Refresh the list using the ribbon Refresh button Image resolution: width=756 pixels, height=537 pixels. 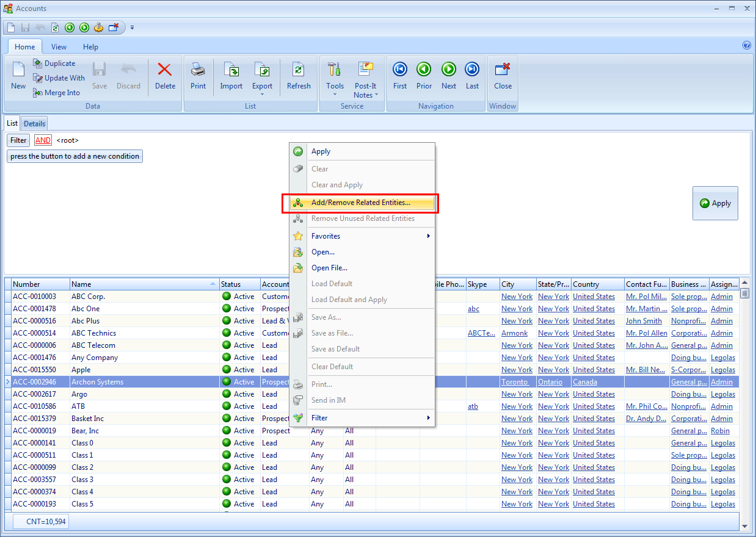pos(299,76)
